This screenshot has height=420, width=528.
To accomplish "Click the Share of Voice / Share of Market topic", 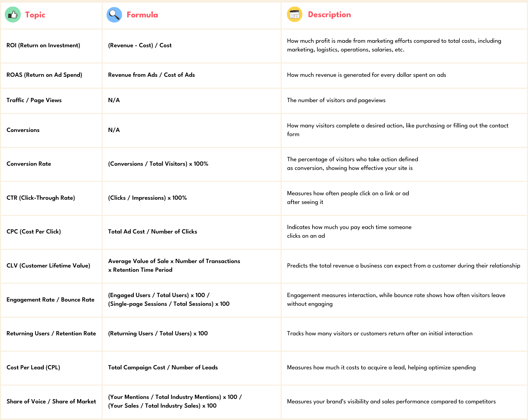I will pos(51,402).
